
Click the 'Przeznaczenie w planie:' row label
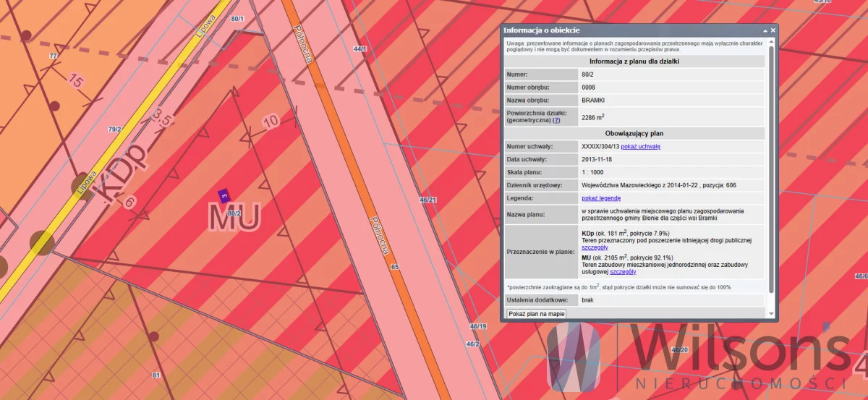click(541, 252)
